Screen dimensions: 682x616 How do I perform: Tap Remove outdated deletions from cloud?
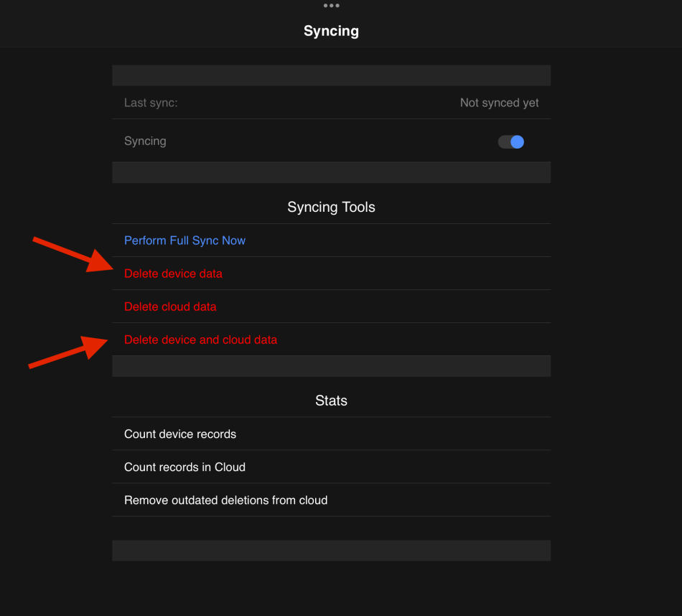(225, 500)
